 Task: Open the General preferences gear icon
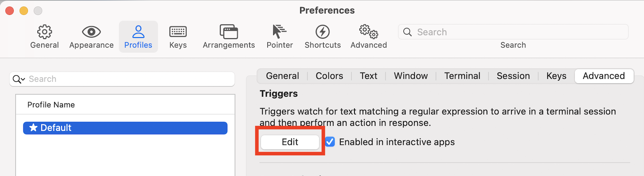(45, 32)
